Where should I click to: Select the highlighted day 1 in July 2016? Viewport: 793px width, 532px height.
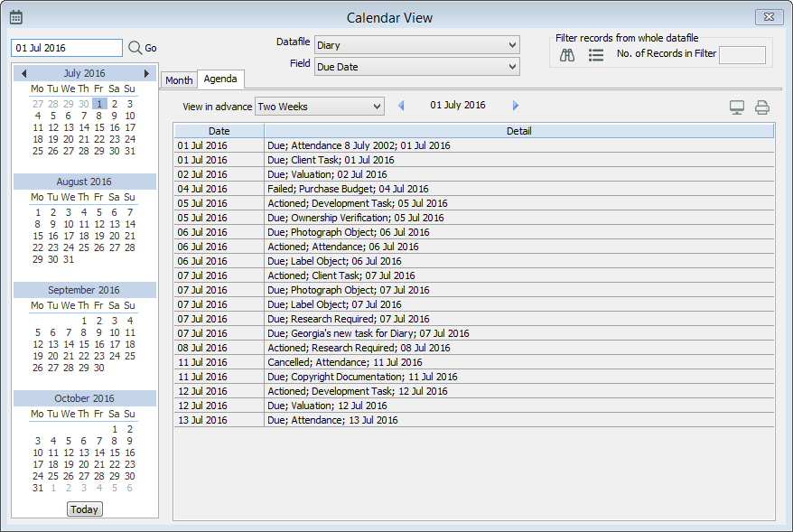click(x=99, y=104)
